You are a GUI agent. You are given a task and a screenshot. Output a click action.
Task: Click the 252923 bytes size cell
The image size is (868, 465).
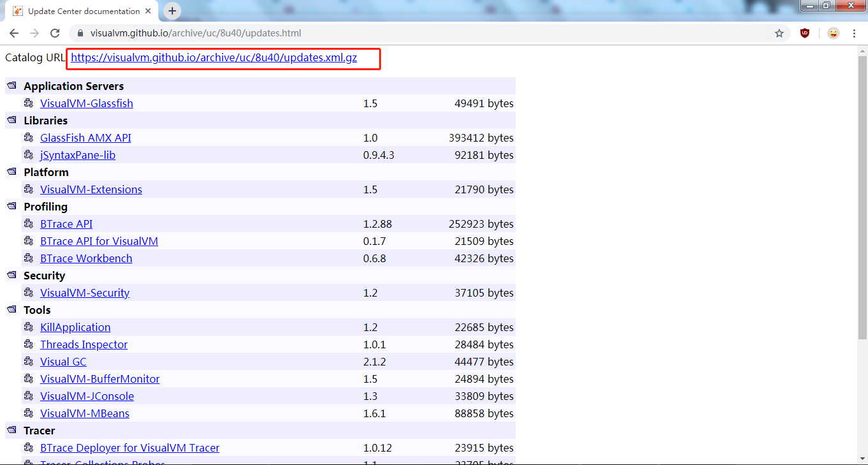481,224
